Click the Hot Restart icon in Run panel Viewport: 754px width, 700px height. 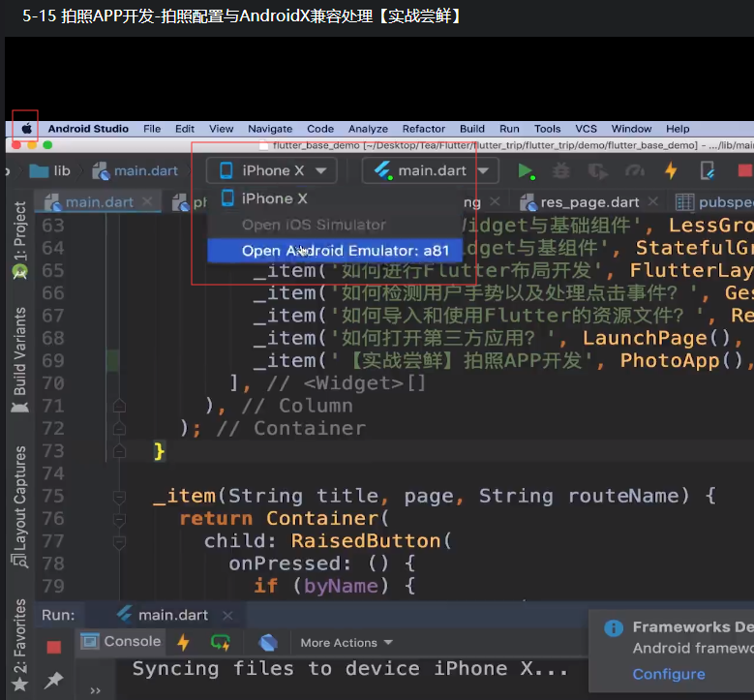pos(221,642)
